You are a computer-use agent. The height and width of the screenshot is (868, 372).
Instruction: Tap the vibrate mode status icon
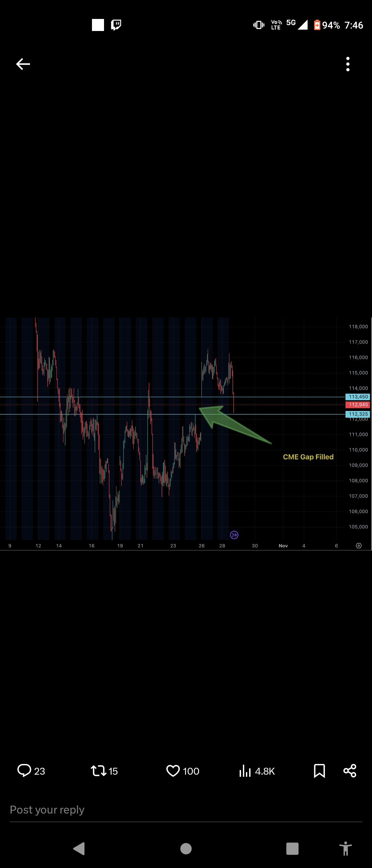tap(259, 25)
